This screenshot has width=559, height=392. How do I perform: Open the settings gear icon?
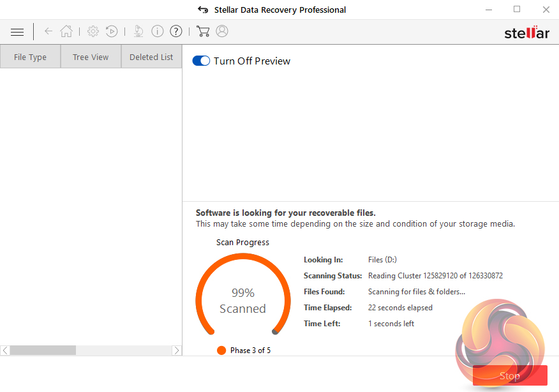(93, 31)
